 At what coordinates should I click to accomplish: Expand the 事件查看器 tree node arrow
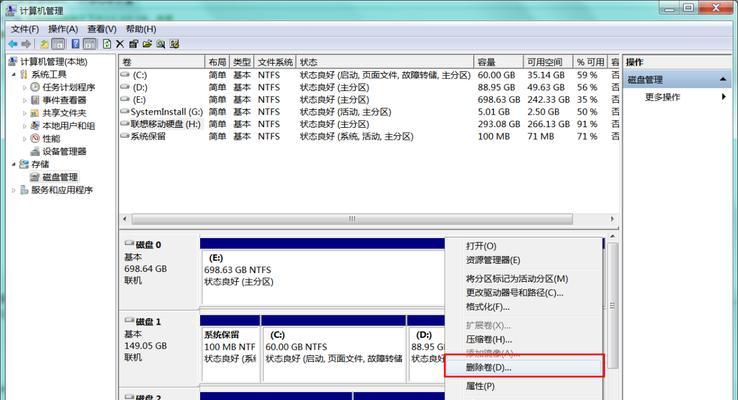pyautogui.click(x=24, y=100)
